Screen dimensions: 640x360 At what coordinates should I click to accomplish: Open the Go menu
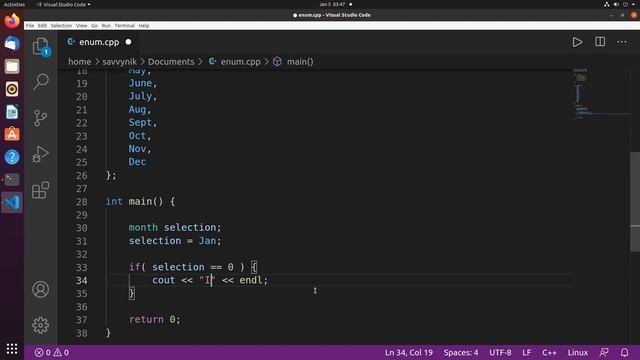tap(94, 25)
